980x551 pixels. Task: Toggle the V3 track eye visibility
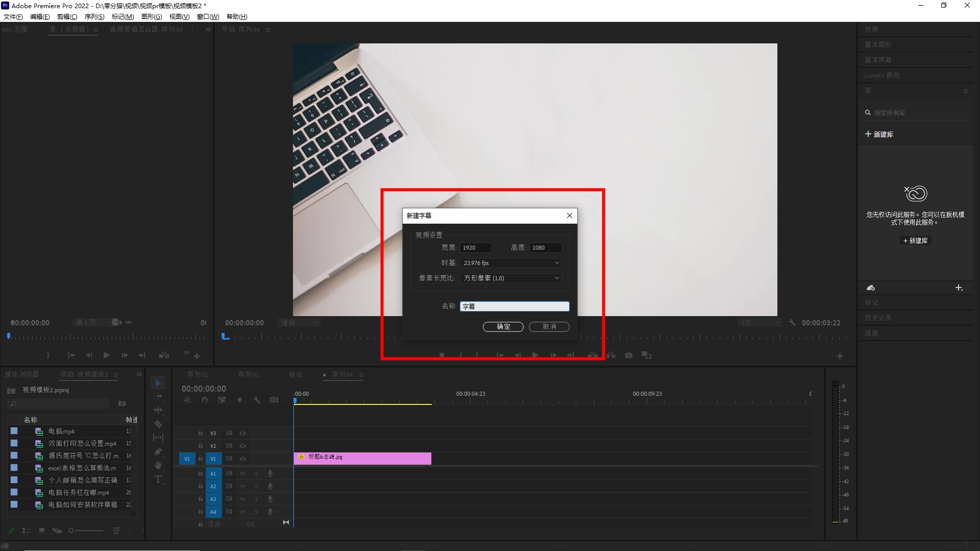click(x=243, y=433)
